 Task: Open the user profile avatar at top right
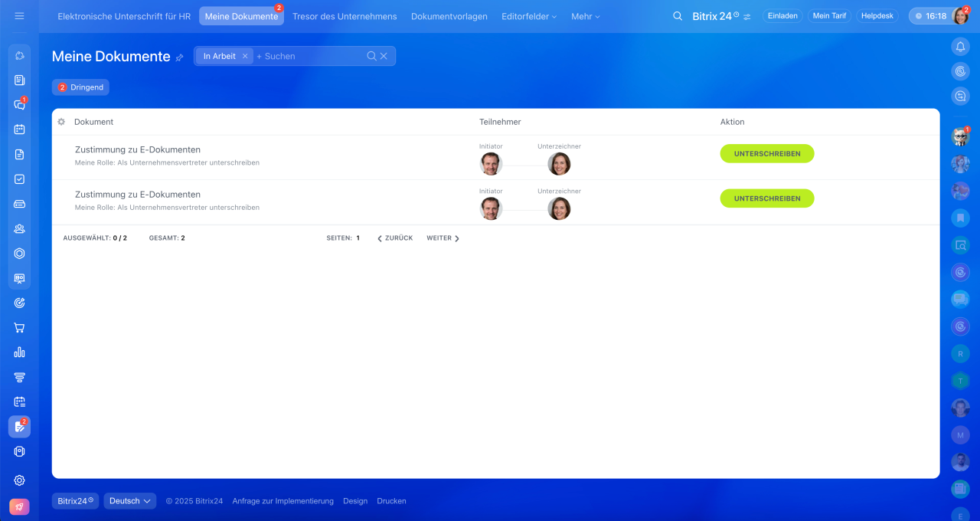click(x=960, y=16)
